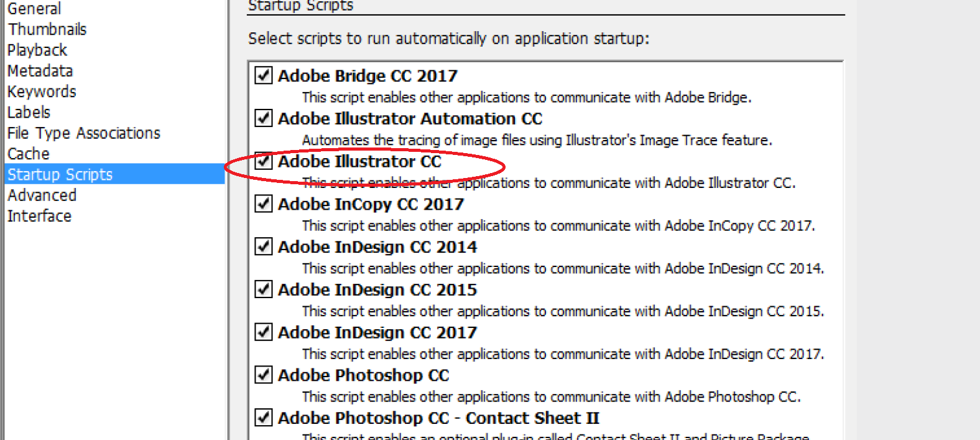Toggle the Adobe Photoshop CC checkbox
The height and width of the screenshot is (440, 980).
264,375
